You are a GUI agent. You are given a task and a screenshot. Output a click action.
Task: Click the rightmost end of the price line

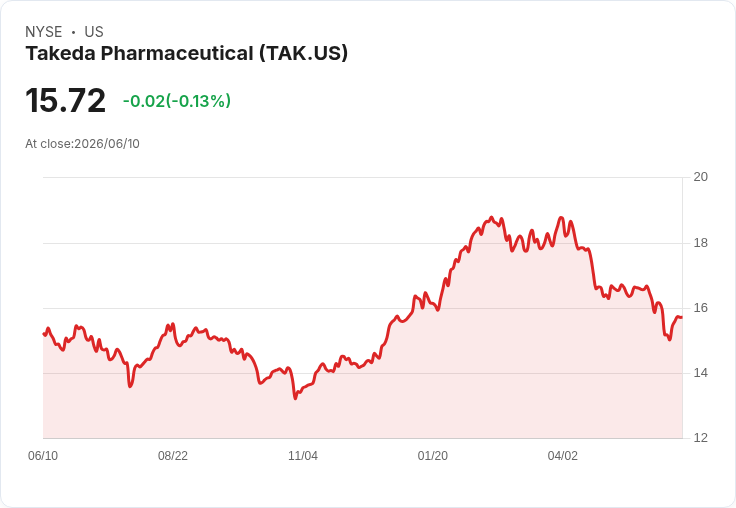[x=682, y=318]
